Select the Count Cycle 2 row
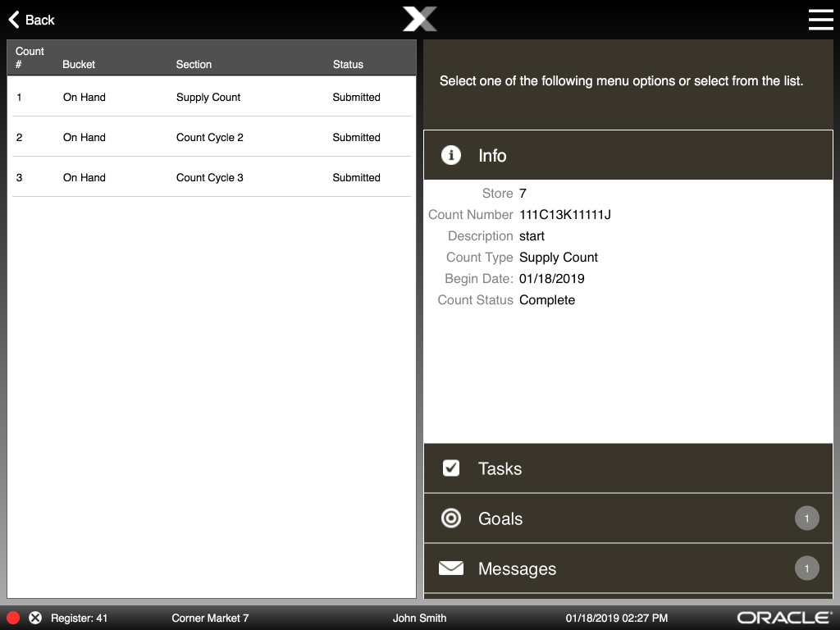The image size is (840, 630). (212, 137)
